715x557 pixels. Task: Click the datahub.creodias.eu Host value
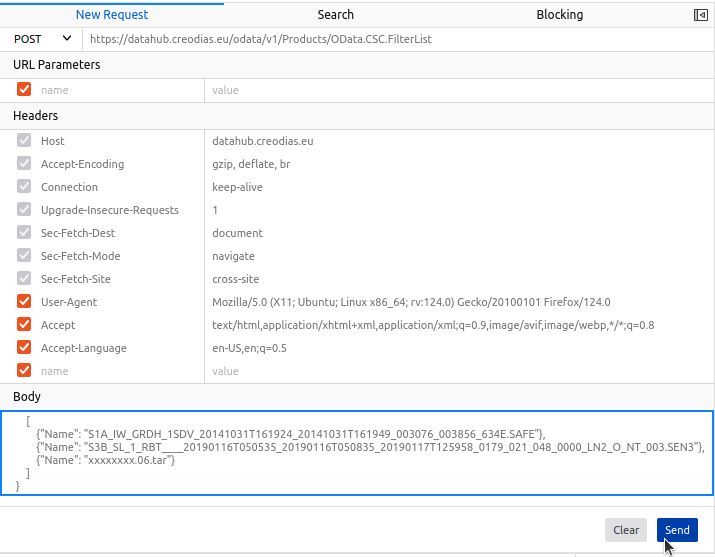point(263,141)
